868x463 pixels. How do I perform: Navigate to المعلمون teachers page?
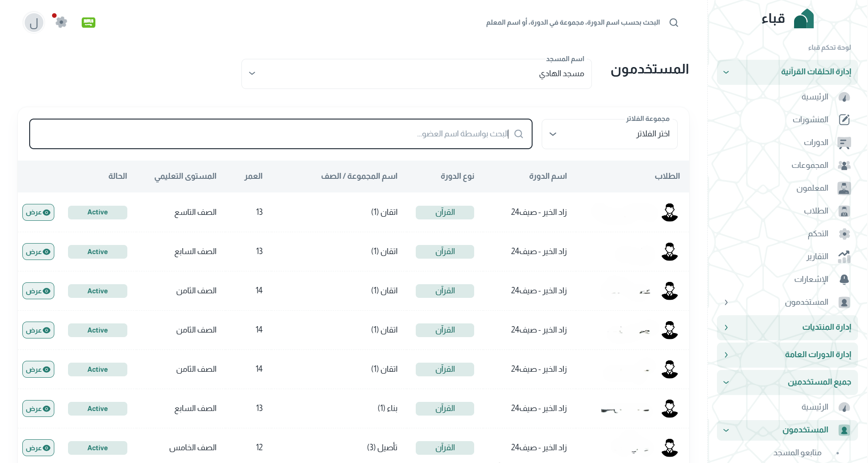812,188
